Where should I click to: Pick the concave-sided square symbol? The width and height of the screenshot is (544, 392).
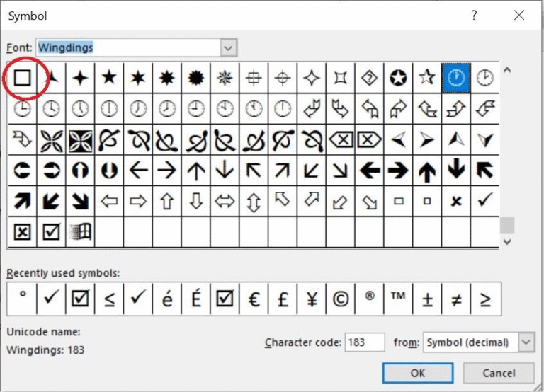tap(340, 78)
